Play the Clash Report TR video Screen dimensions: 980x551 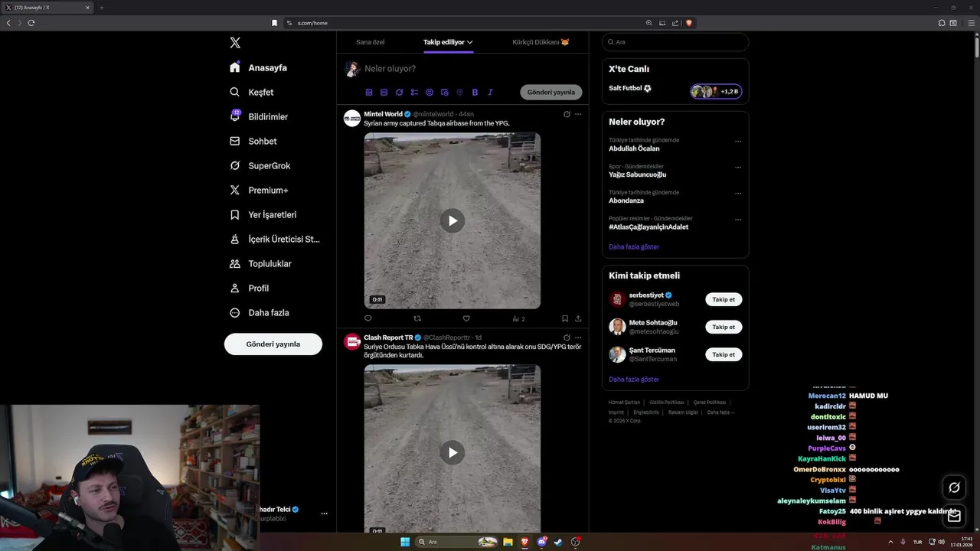(x=452, y=452)
